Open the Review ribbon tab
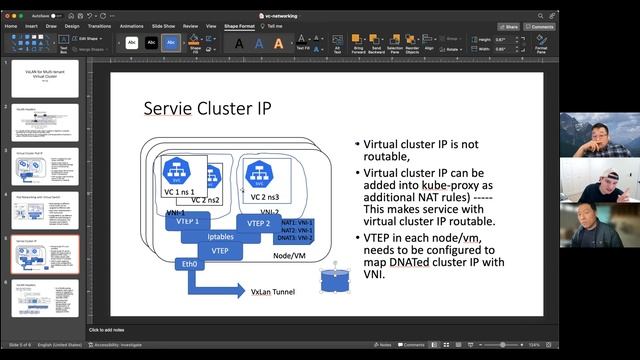The width and height of the screenshot is (640, 360). point(190,26)
